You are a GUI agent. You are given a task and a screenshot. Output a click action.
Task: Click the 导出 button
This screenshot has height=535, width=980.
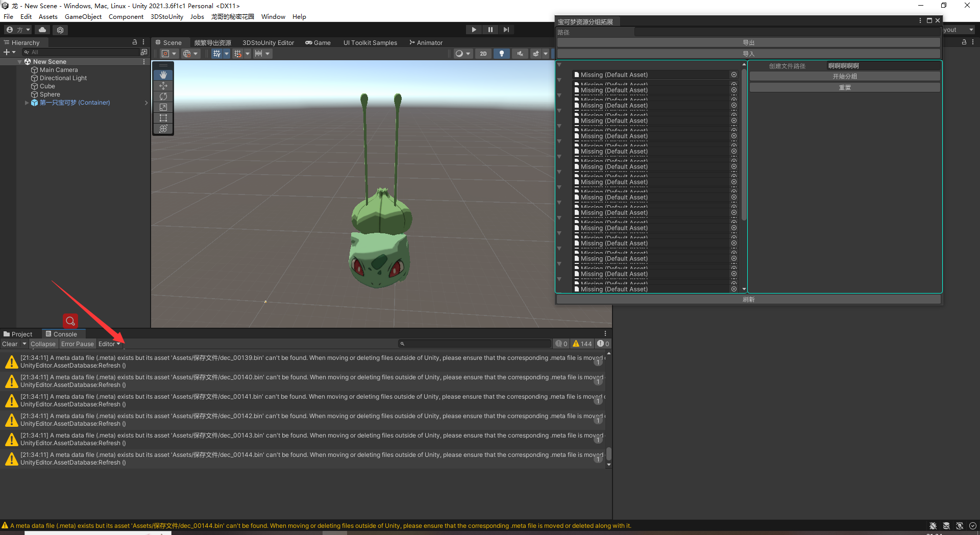[x=748, y=43]
